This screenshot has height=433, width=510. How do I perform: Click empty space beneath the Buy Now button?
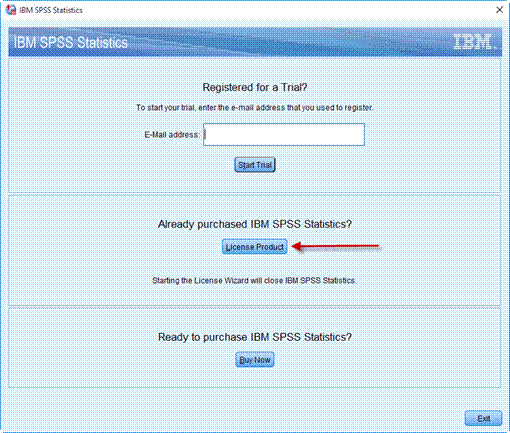pyautogui.click(x=255, y=377)
